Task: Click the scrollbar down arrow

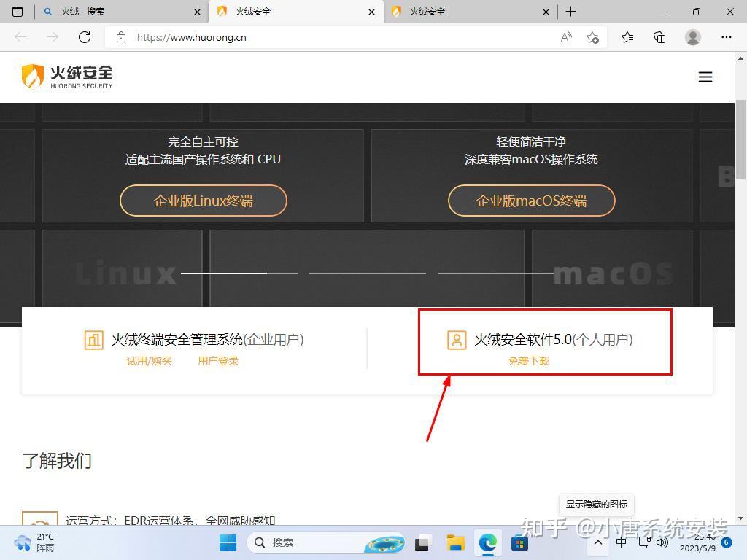Action: click(x=740, y=518)
